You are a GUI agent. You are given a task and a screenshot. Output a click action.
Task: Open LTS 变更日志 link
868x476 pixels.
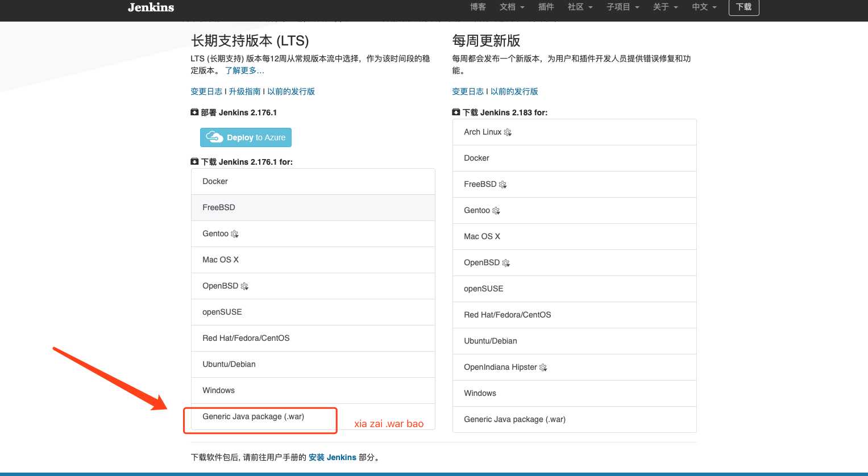point(206,91)
